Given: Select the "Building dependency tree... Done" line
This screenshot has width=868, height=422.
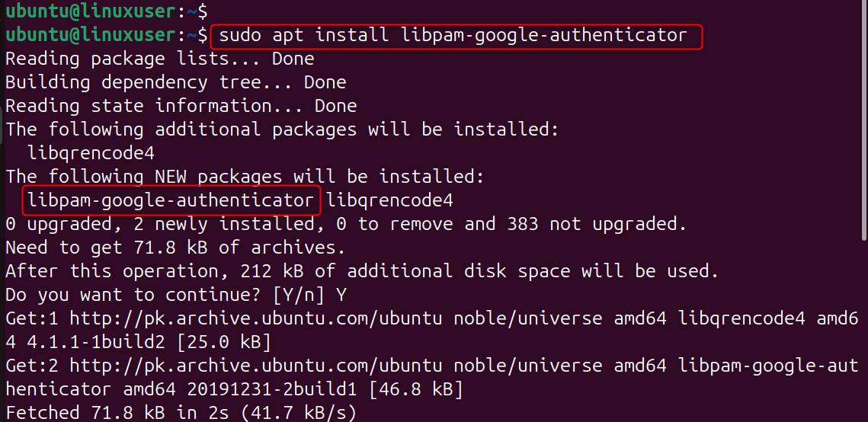Looking at the screenshot, I should [175, 82].
